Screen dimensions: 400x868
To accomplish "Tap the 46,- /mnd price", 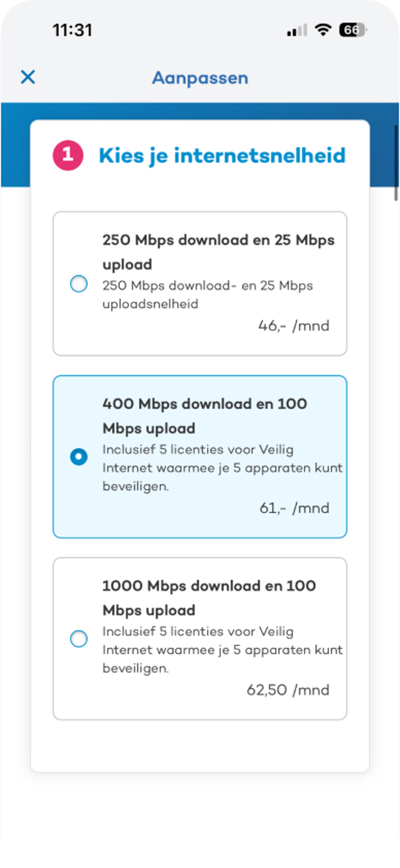I will [x=294, y=326].
